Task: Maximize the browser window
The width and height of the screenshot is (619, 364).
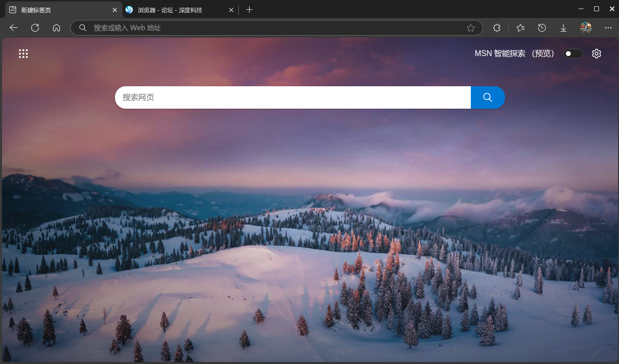Action: click(597, 9)
